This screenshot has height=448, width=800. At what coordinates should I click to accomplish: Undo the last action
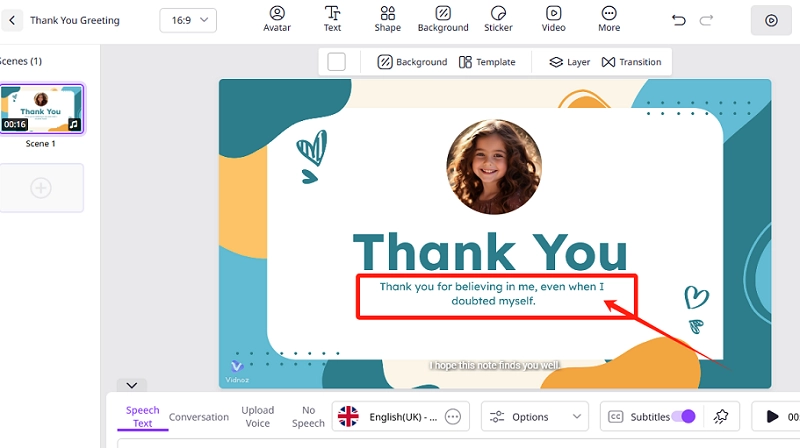679,20
